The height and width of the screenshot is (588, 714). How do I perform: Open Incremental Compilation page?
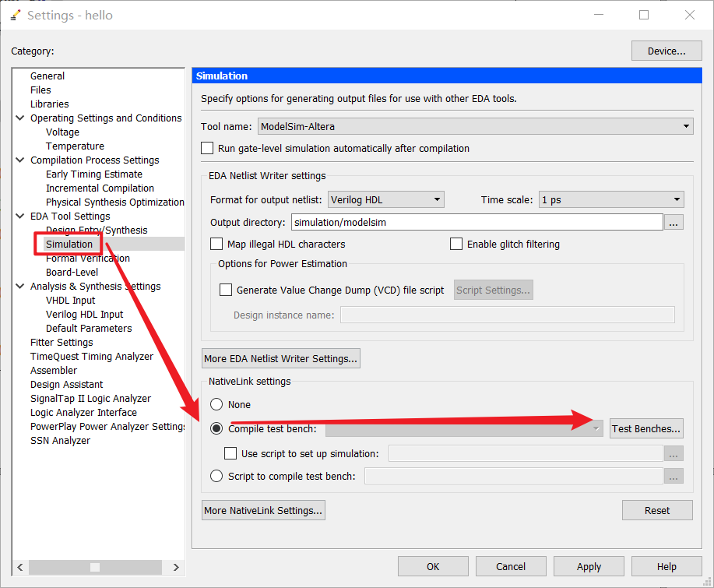click(100, 188)
